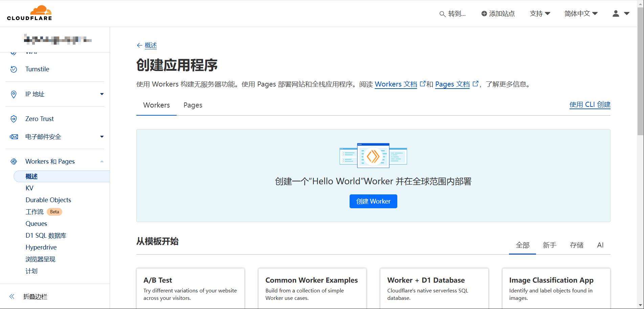This screenshot has width=644, height=309.
Task: Switch to the Pages tab
Action: click(x=193, y=105)
